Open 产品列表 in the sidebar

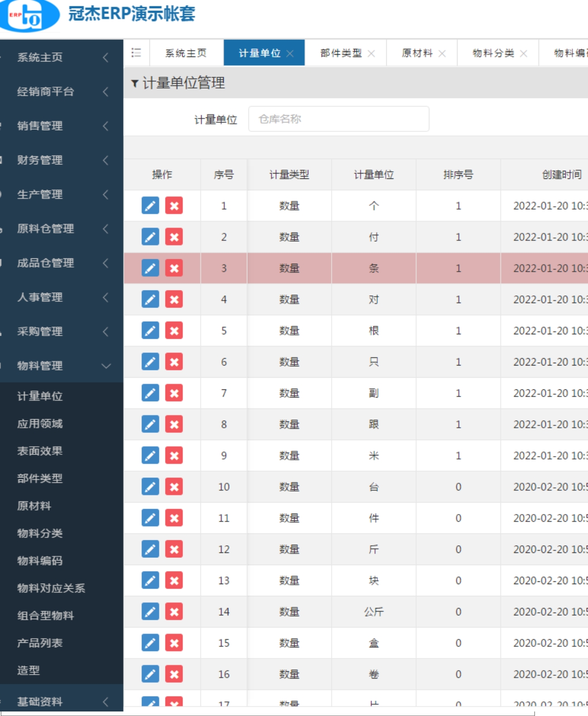(x=40, y=643)
